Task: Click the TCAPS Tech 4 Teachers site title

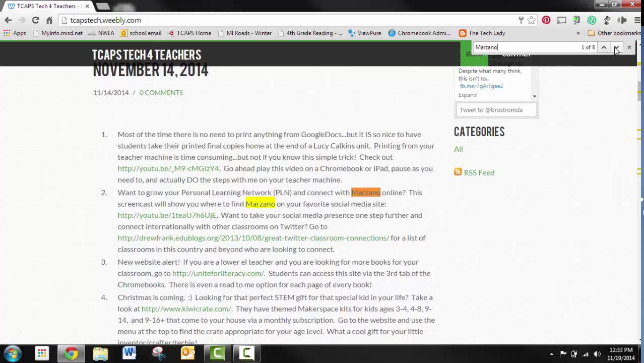Action: (147, 54)
